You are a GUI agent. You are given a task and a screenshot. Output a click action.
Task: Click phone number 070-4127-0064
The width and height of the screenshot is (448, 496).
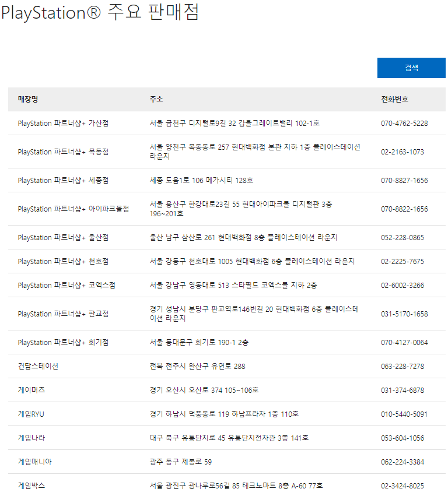[x=404, y=343]
